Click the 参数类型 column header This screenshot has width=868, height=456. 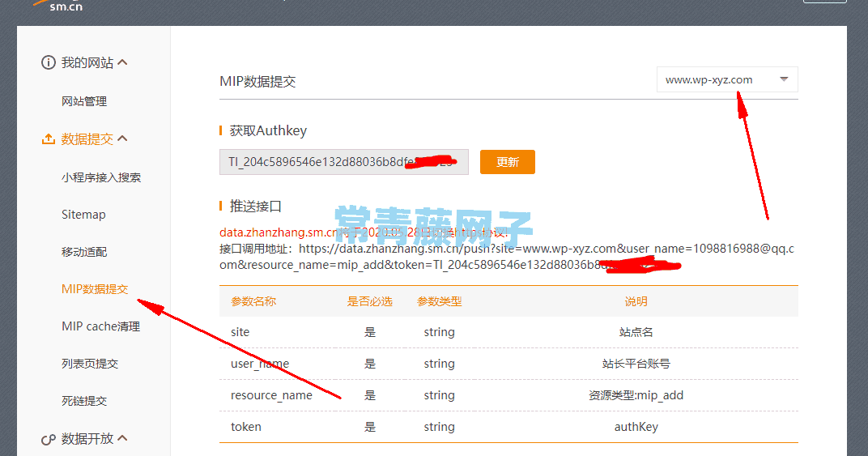pos(440,301)
